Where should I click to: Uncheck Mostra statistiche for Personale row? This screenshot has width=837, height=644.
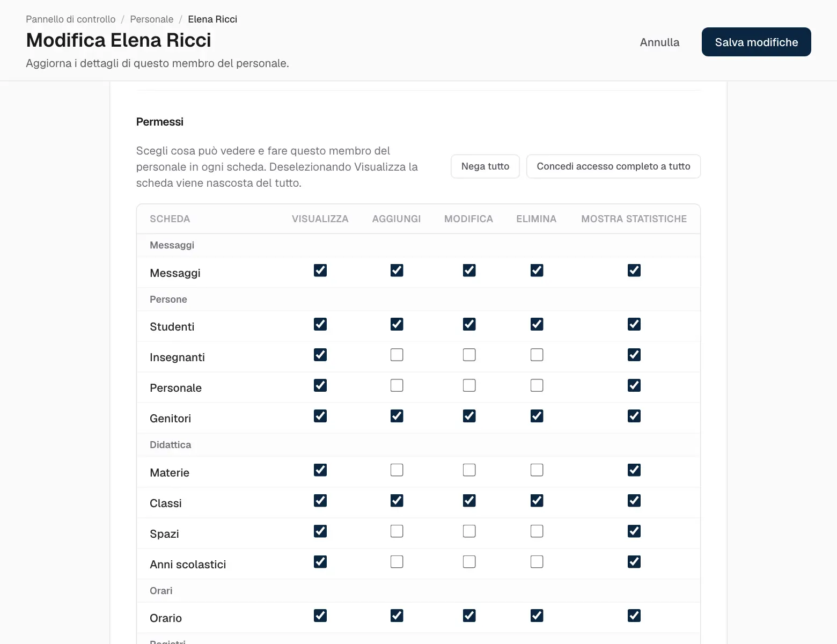(634, 385)
